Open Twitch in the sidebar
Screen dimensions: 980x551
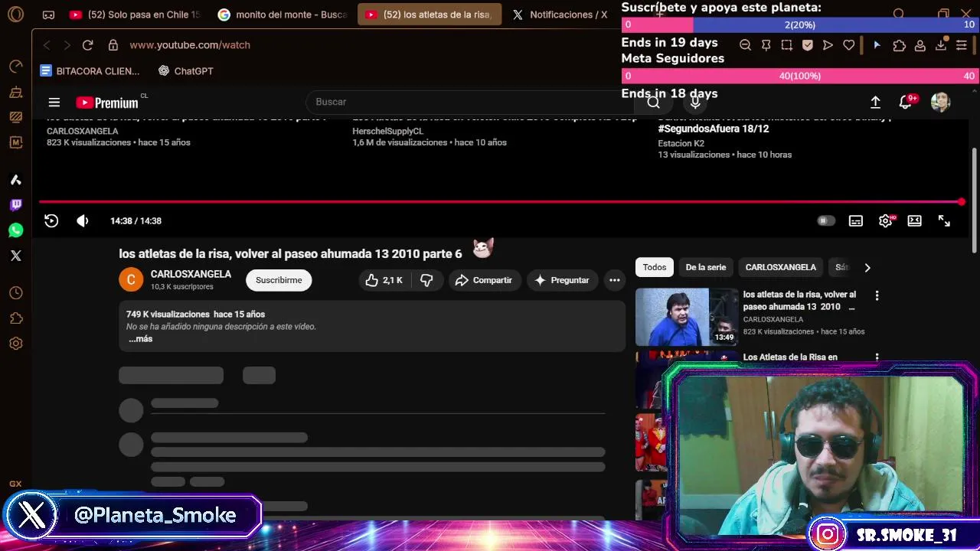(x=15, y=204)
